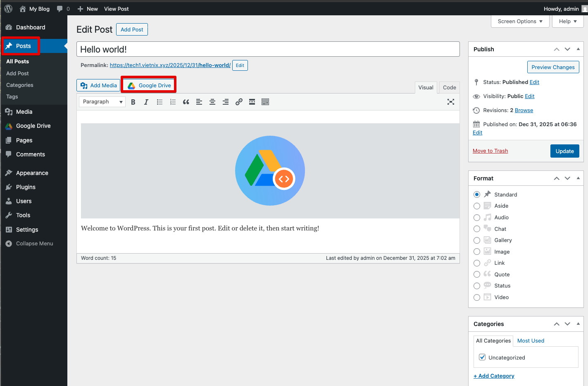Switch to the Visual editor tab
This screenshot has width=588, height=386.
pyautogui.click(x=426, y=87)
